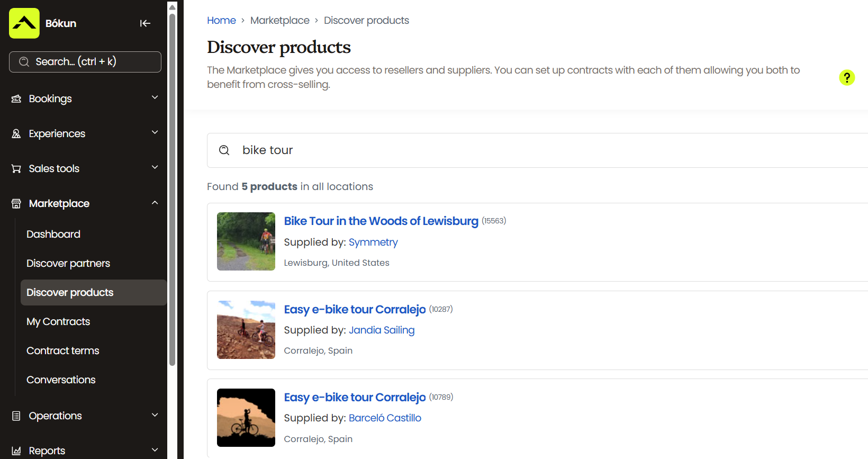
Task: Expand the Operations menu chevron
Action: [155, 415]
